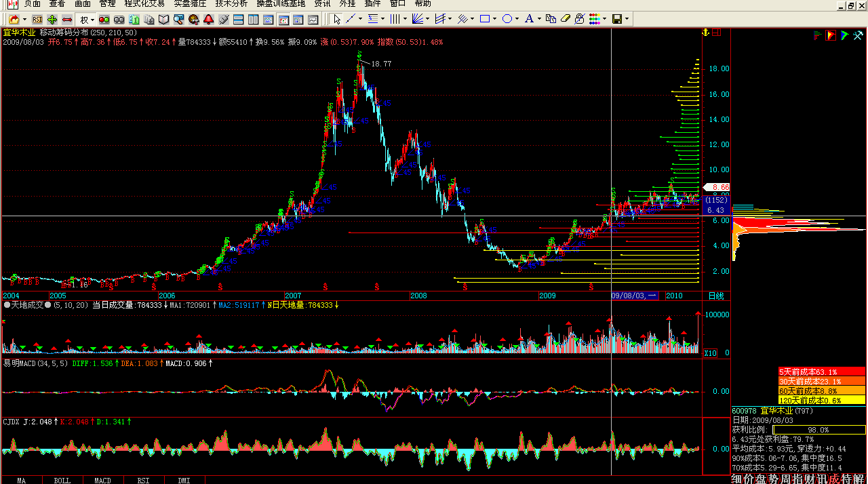Open the color palette dropdown arrow
The width and height of the screenshot is (868, 484).
[x=604, y=19]
